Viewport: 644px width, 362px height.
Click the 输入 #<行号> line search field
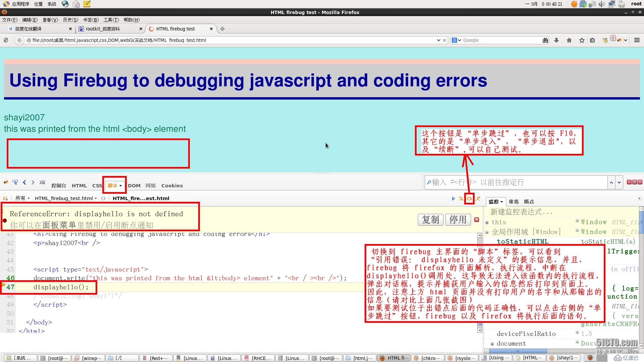(516, 182)
